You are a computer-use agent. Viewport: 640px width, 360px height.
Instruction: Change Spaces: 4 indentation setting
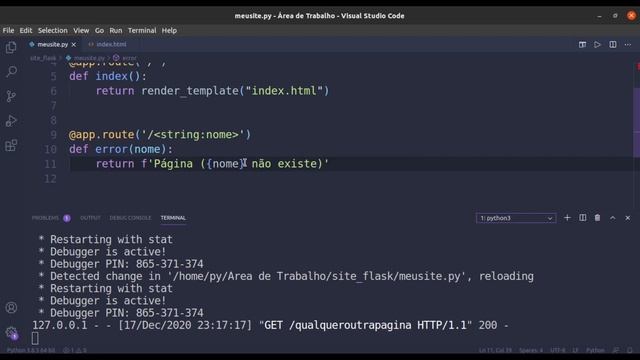click(531, 350)
